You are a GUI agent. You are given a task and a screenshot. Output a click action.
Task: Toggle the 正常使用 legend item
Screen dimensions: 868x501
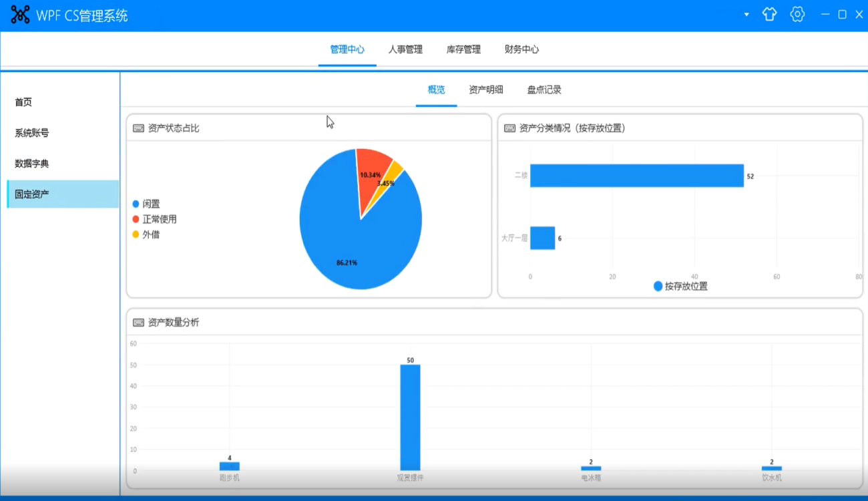coord(154,219)
